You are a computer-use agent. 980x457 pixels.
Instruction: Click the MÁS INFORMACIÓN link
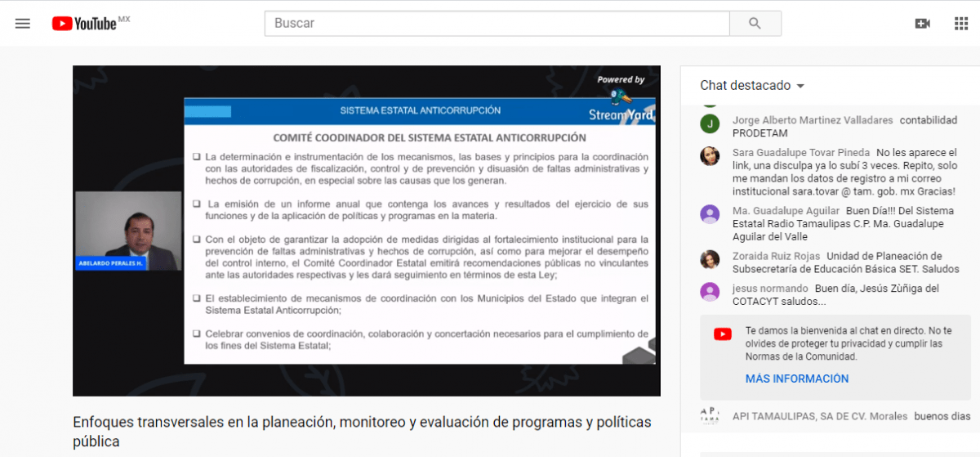tap(796, 379)
